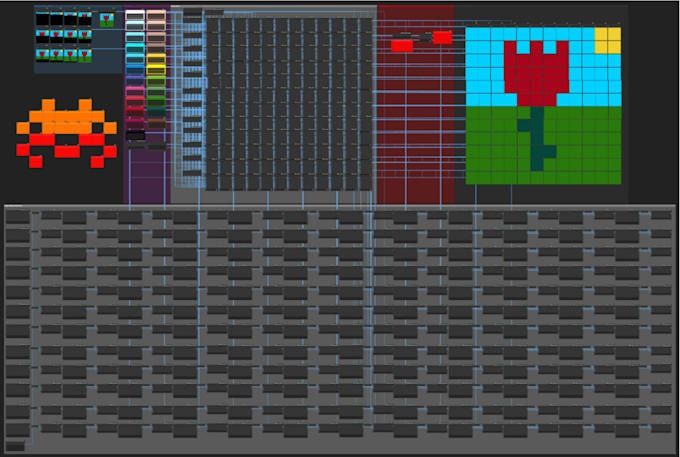
Task: Select the lime green color node
Action: tap(156, 81)
